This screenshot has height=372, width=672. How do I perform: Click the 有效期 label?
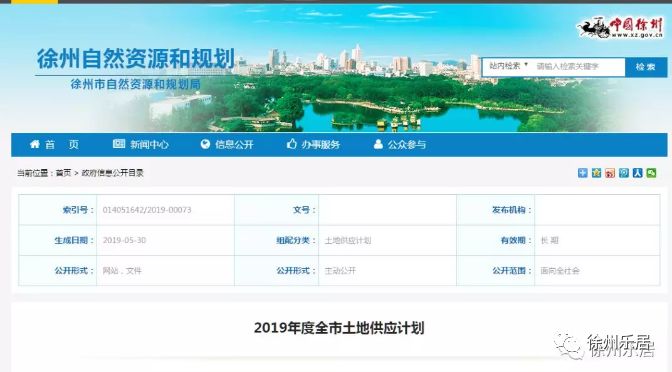point(516,240)
